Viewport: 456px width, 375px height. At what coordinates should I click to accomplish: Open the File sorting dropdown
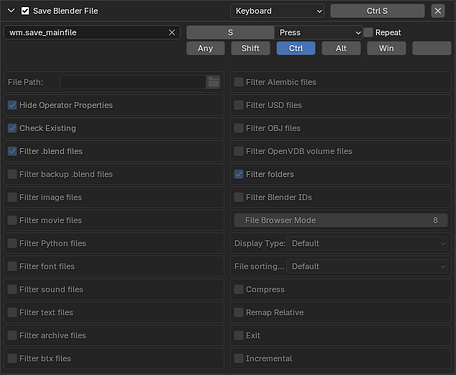pos(367,266)
